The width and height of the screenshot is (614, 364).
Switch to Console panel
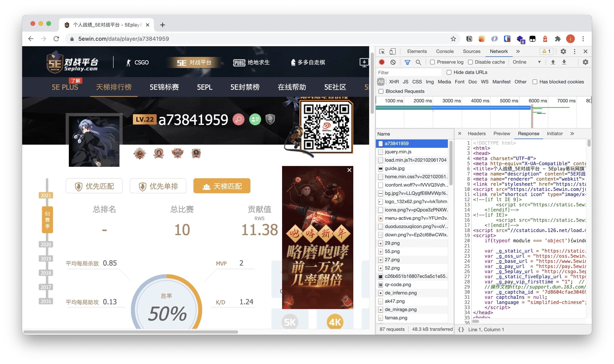[x=445, y=52]
